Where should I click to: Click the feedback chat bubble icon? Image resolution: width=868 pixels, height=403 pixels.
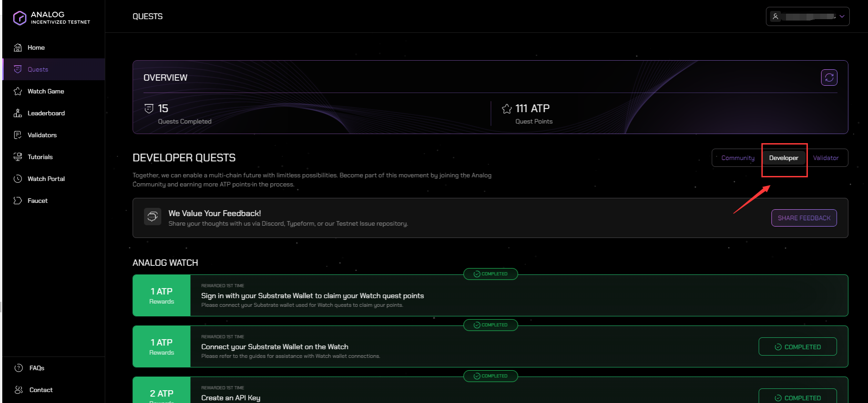click(x=153, y=217)
